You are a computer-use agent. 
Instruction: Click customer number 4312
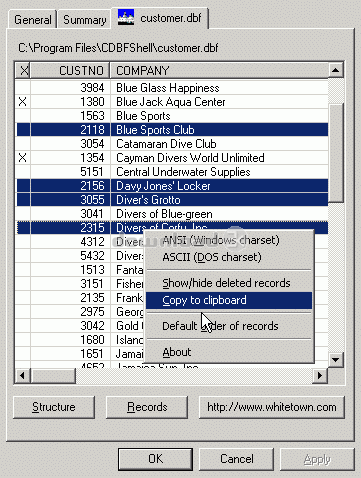92,242
